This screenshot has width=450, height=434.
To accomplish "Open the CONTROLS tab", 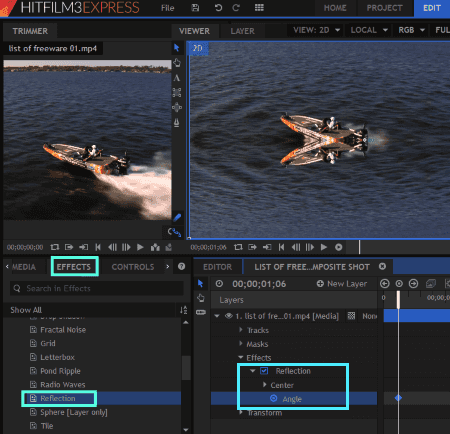I will (133, 267).
